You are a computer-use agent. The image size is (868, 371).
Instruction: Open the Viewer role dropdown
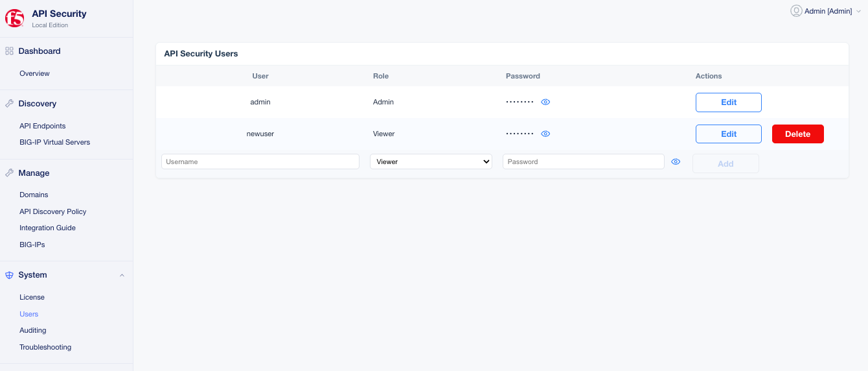pos(431,162)
